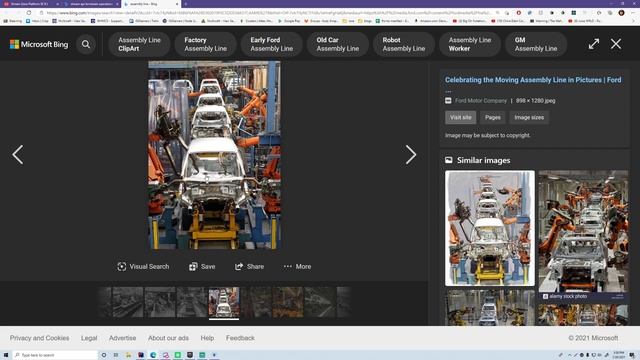
Task: Go to the previous image with left arrow
Action: click(x=18, y=155)
